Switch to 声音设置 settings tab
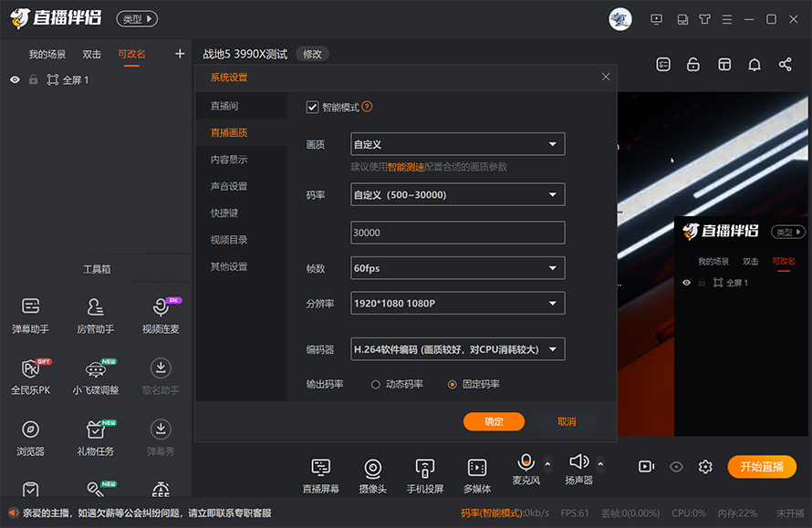Image resolution: width=812 pixels, height=528 pixels. 242,186
